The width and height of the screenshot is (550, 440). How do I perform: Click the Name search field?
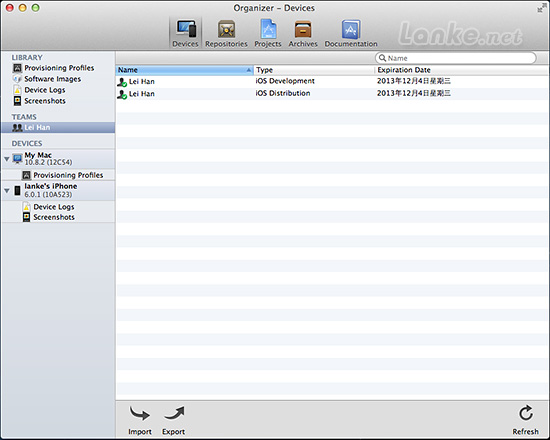pyautogui.click(x=455, y=58)
